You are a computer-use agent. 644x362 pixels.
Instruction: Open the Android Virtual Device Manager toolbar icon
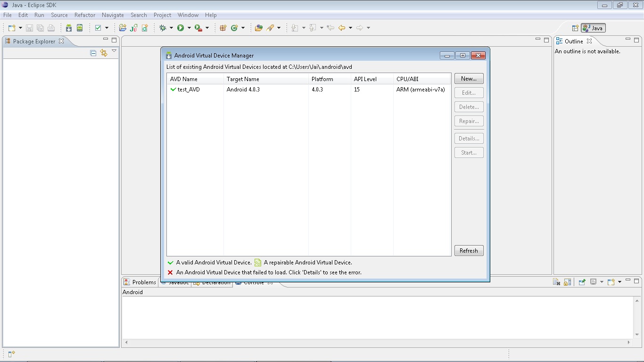coord(80,28)
